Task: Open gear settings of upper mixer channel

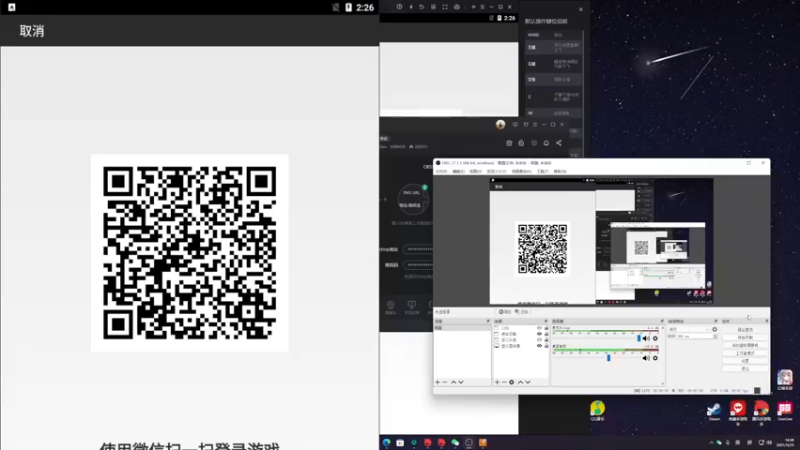Action: (x=656, y=338)
